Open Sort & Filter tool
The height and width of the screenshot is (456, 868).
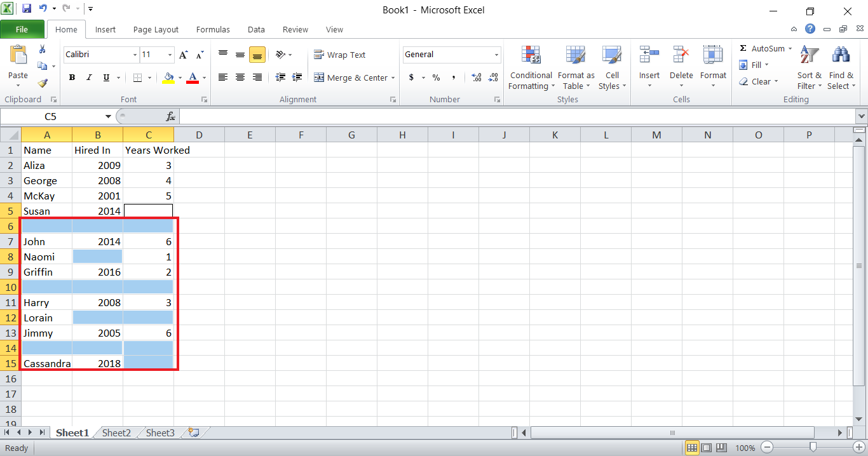[809, 56]
